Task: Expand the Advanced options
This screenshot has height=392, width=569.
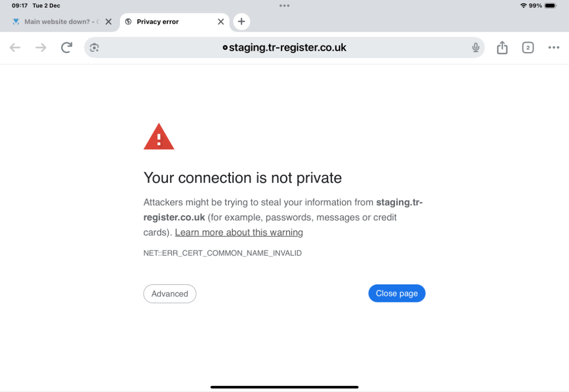Action: point(170,294)
